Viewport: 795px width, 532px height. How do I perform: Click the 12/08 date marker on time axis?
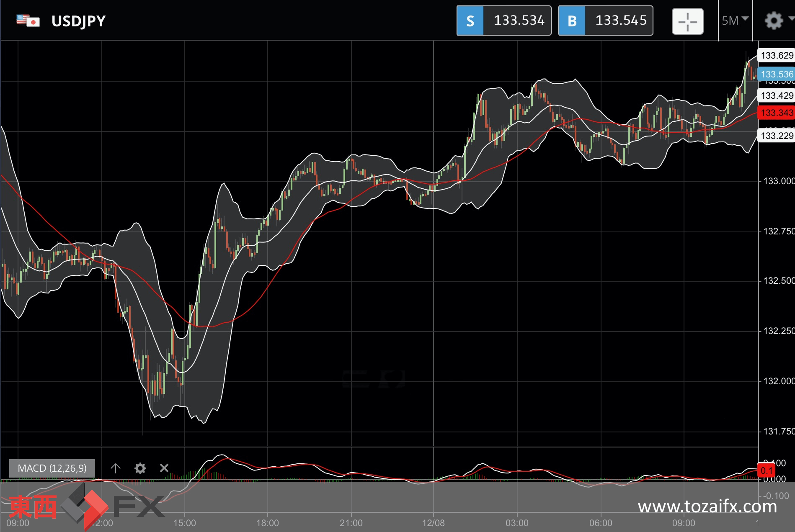[x=434, y=523]
